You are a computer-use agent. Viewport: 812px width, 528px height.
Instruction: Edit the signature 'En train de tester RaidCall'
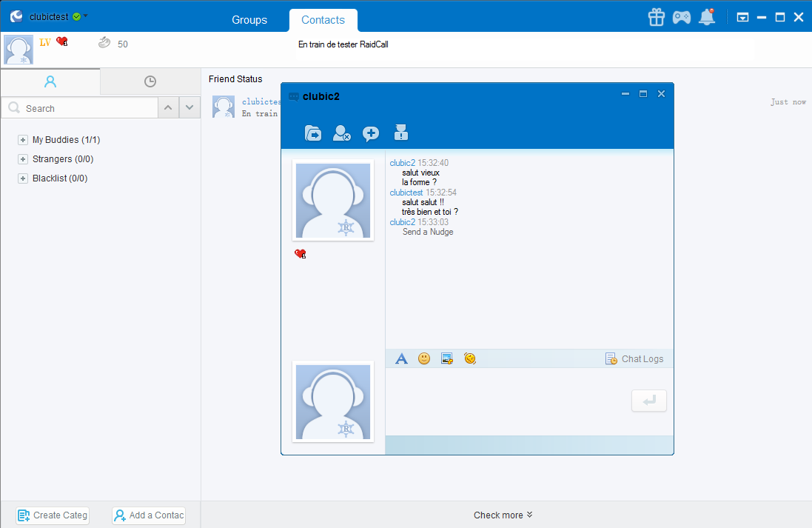(343, 44)
